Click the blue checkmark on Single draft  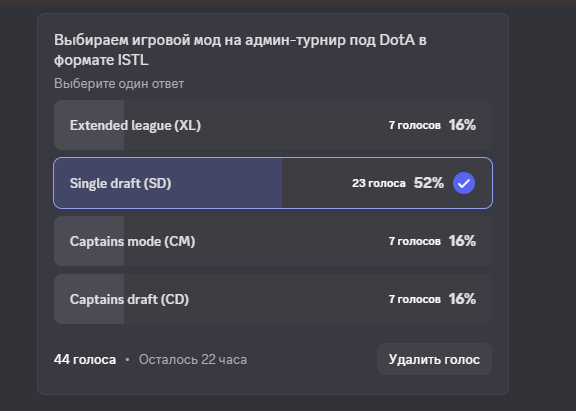coord(464,183)
